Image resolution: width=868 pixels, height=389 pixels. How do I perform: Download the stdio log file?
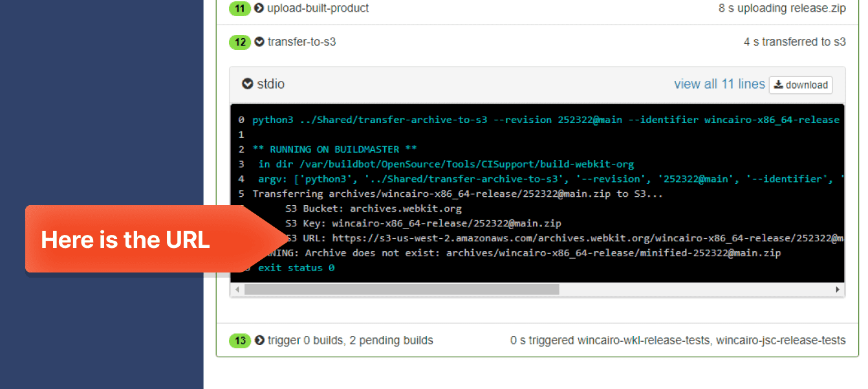[801, 85]
